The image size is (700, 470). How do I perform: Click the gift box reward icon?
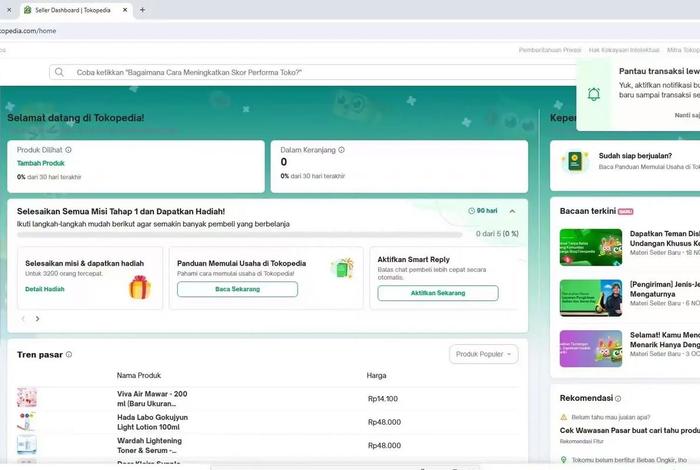139,288
